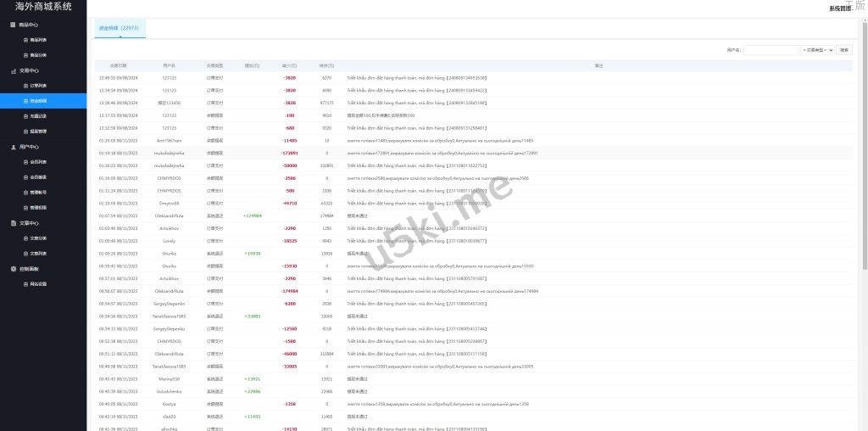Image resolution: width=868 pixels, height=431 pixels.
Task: Click the 商品中心 section icon in sidebar
Action: coord(12,25)
